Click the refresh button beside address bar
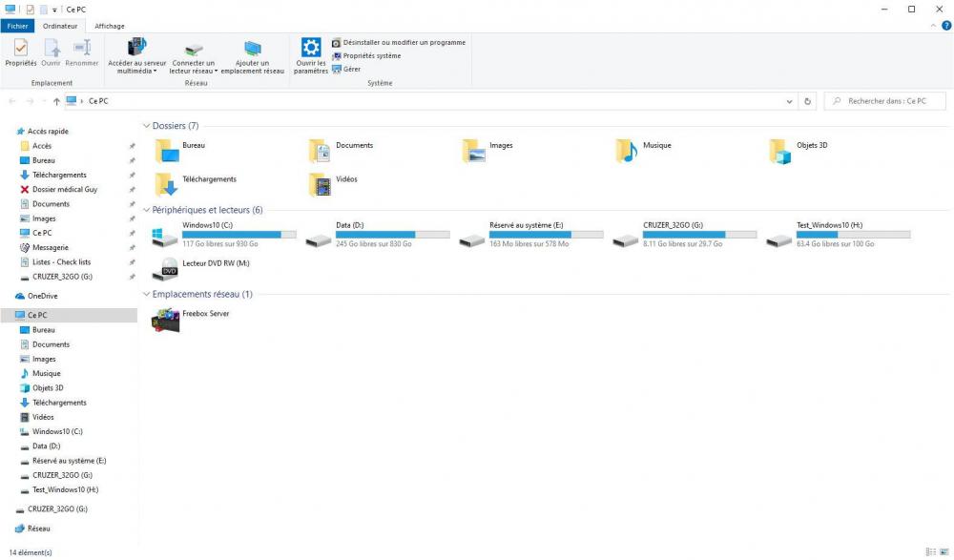The height and width of the screenshot is (560, 954). tap(808, 101)
